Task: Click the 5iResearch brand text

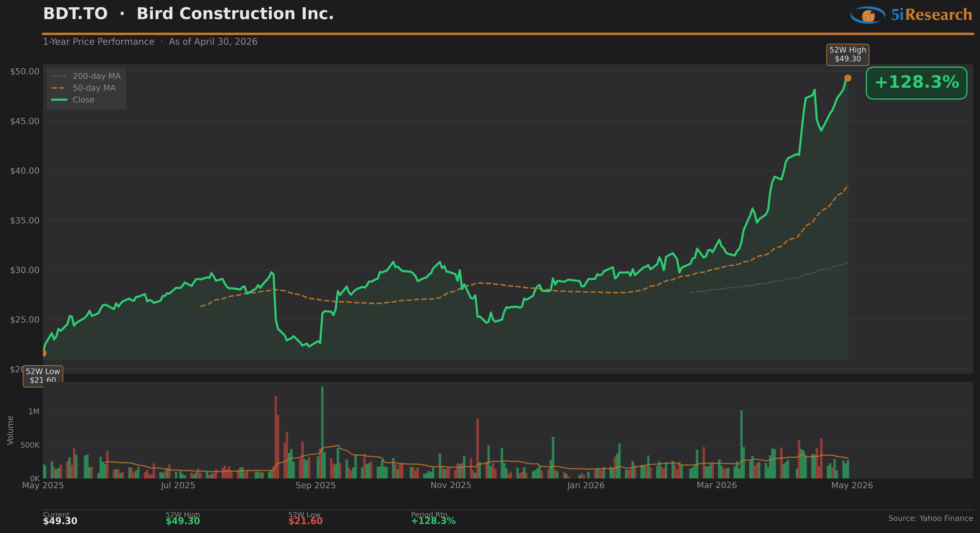Action: [932, 15]
